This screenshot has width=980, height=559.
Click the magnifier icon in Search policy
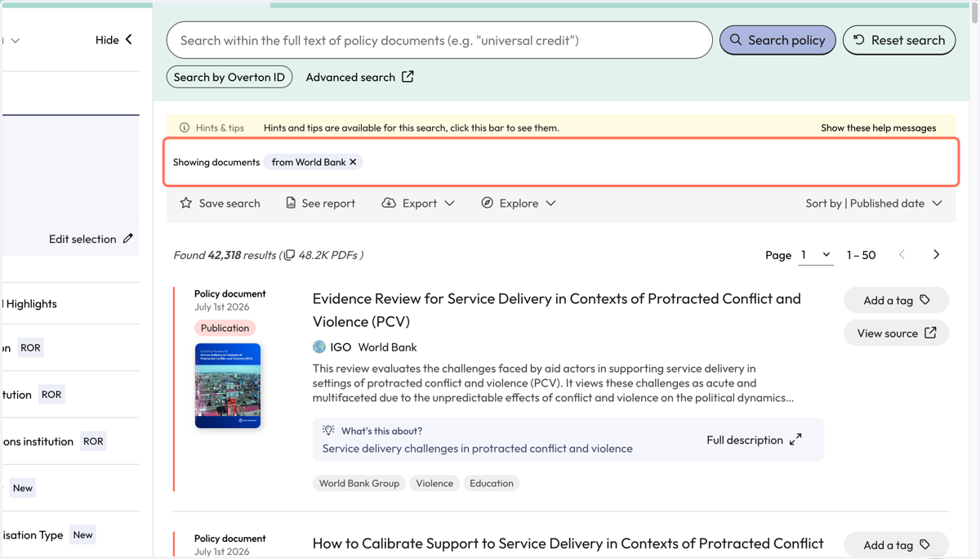736,39
